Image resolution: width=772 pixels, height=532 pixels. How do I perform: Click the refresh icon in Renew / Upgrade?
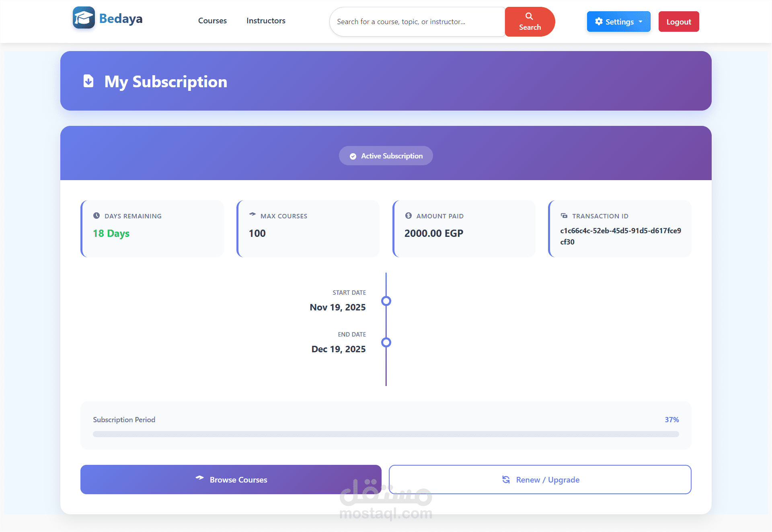(506, 479)
